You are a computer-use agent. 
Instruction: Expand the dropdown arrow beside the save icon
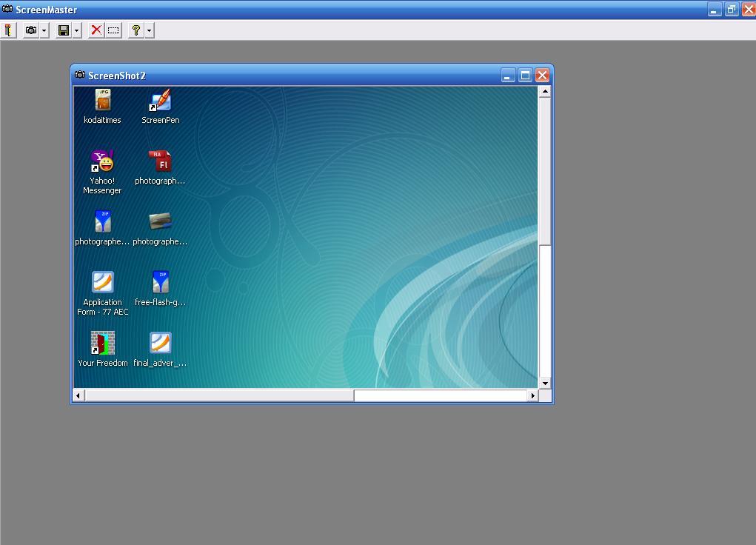pos(76,30)
